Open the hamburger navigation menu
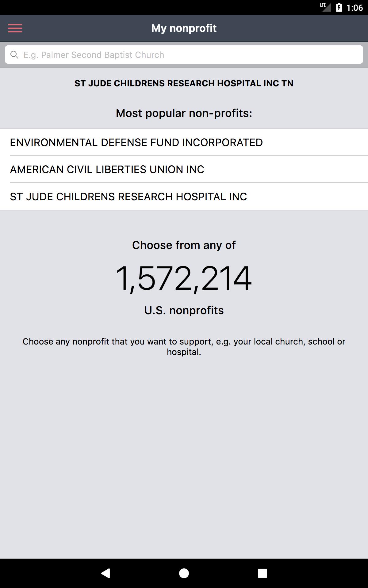Screen dimensions: 368x588 pyautogui.click(x=15, y=28)
